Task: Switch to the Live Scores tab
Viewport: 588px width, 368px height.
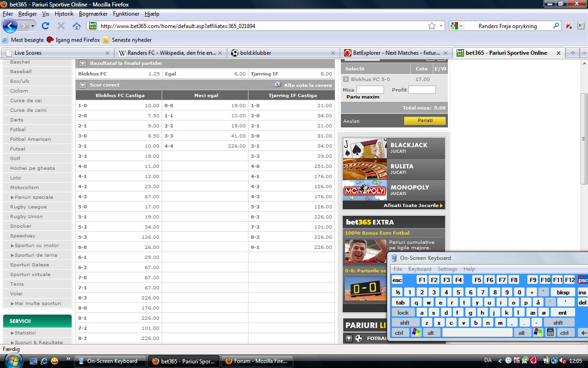Action: [57, 53]
